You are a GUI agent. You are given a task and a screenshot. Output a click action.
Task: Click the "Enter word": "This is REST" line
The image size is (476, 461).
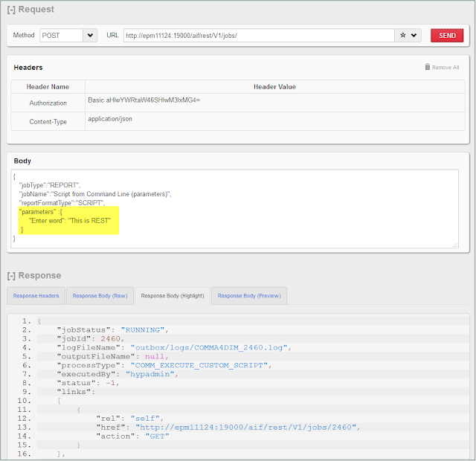70,221
